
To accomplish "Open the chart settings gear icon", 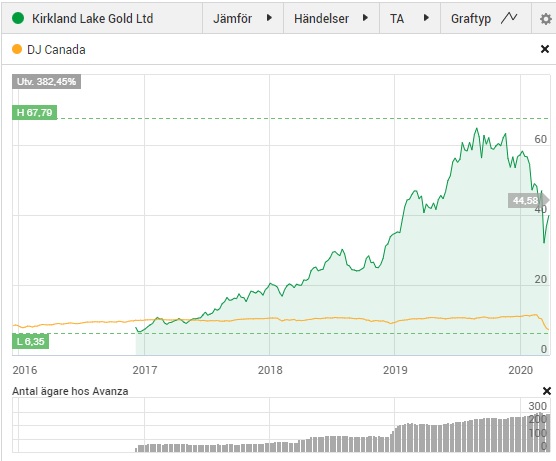I will [x=545, y=19].
